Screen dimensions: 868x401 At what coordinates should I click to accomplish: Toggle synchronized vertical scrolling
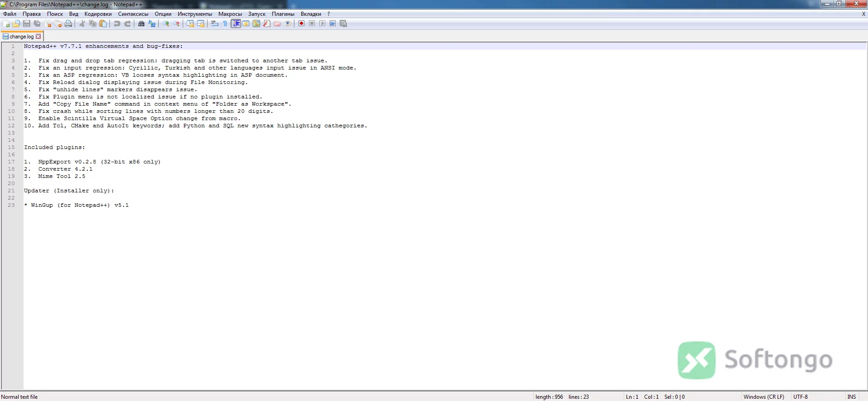[x=190, y=23]
